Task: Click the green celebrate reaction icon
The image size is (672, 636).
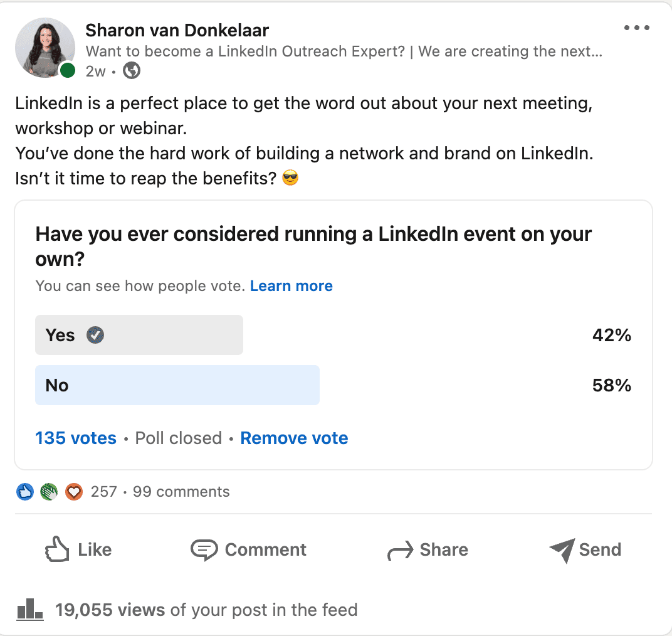Action: point(50,492)
